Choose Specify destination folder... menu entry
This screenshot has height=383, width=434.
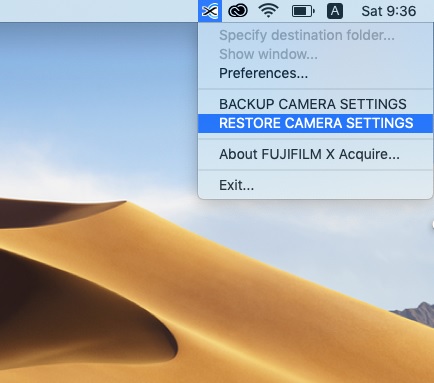pyautogui.click(x=315, y=35)
